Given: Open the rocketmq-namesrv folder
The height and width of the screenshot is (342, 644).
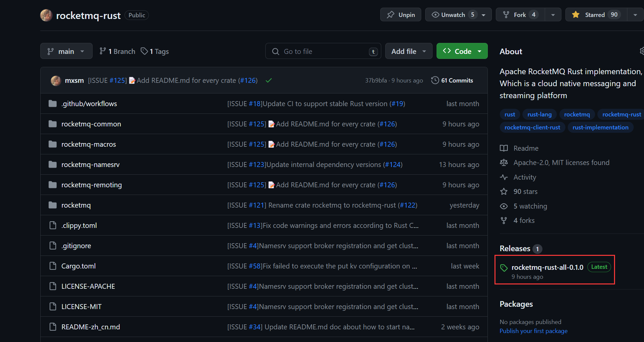Looking at the screenshot, I should [91, 165].
